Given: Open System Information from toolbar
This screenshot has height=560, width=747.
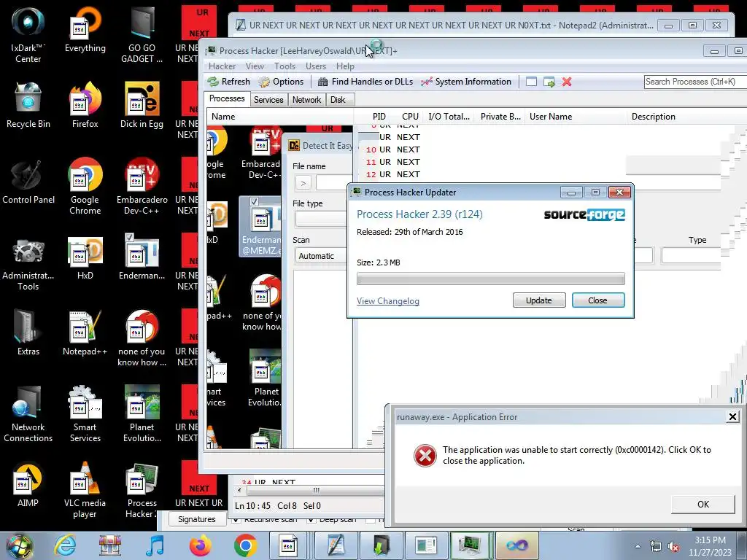Looking at the screenshot, I should point(466,82).
